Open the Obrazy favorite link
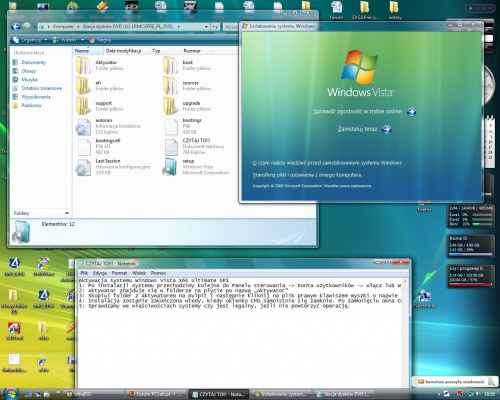Image resolution: width=500 pixels, height=400 pixels. tap(24, 71)
